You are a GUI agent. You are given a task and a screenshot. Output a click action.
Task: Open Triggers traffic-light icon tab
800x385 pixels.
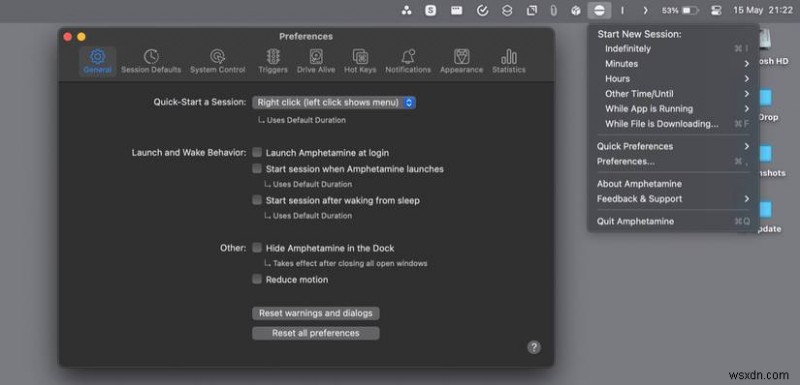(273, 61)
